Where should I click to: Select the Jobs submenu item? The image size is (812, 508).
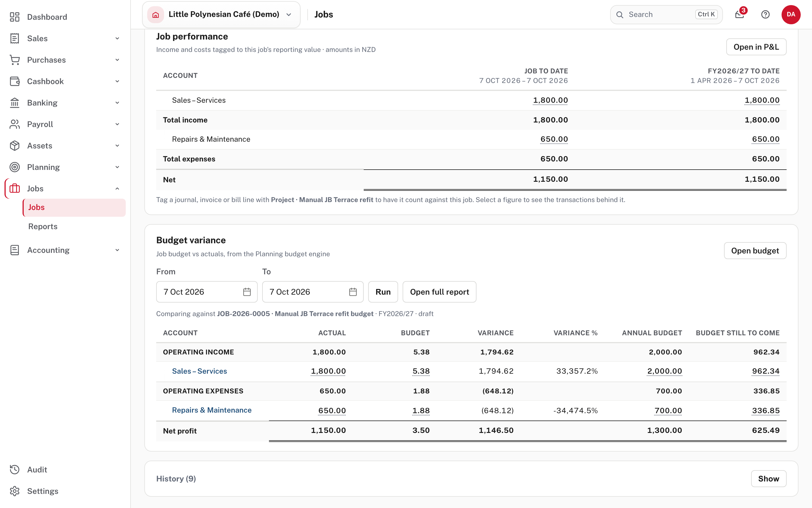pyautogui.click(x=74, y=207)
